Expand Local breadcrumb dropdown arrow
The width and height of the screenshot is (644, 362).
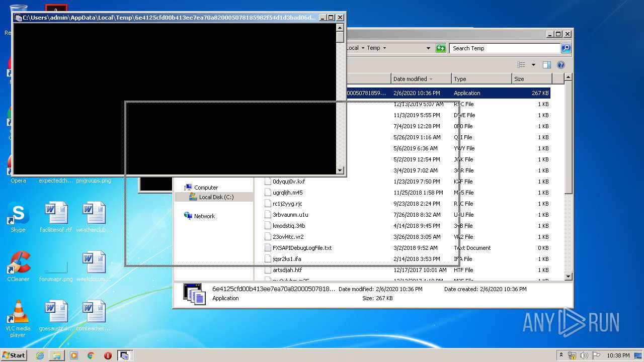[x=363, y=48]
